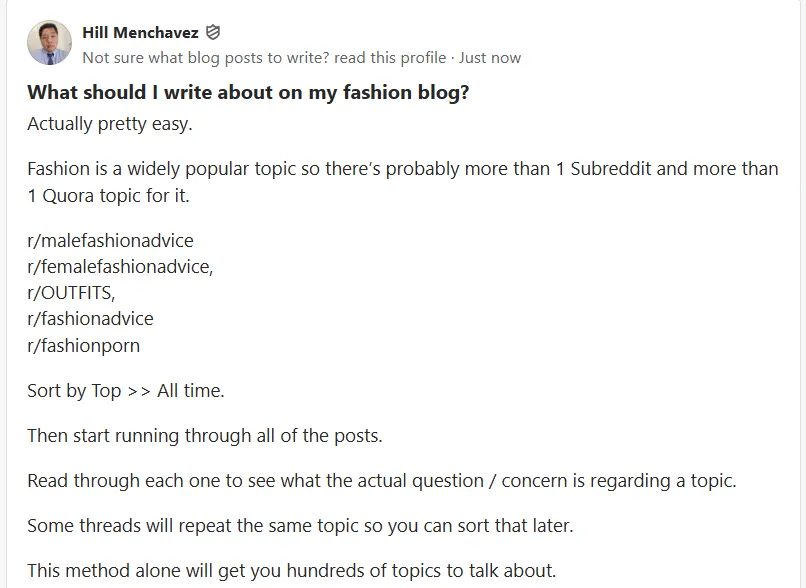Click the 'Some threads will repeat' sentence
Screen dimensions: 806x588
tap(300, 526)
